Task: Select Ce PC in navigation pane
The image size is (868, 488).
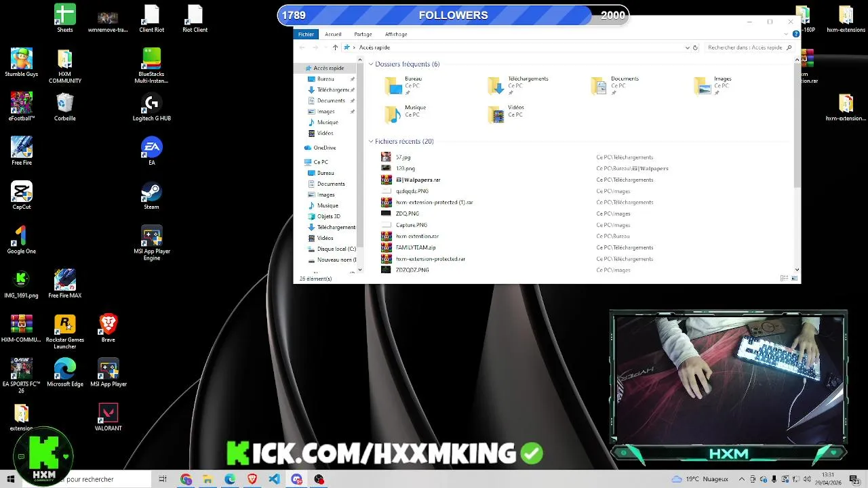Action: tap(316, 162)
